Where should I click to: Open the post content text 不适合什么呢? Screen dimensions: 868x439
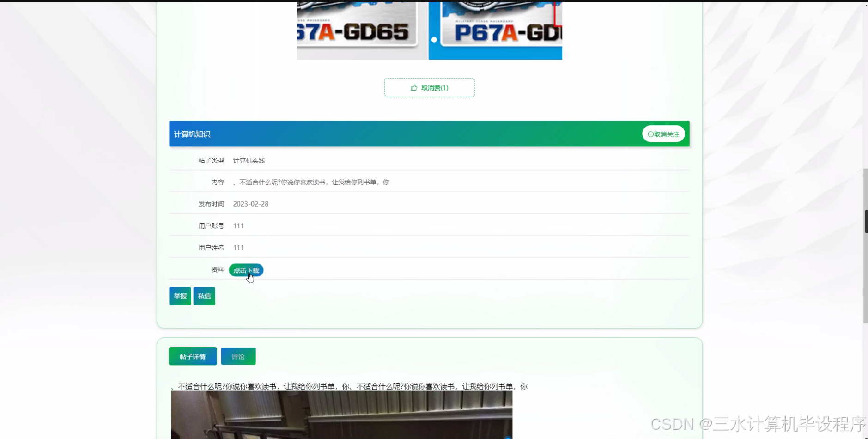[x=312, y=182]
